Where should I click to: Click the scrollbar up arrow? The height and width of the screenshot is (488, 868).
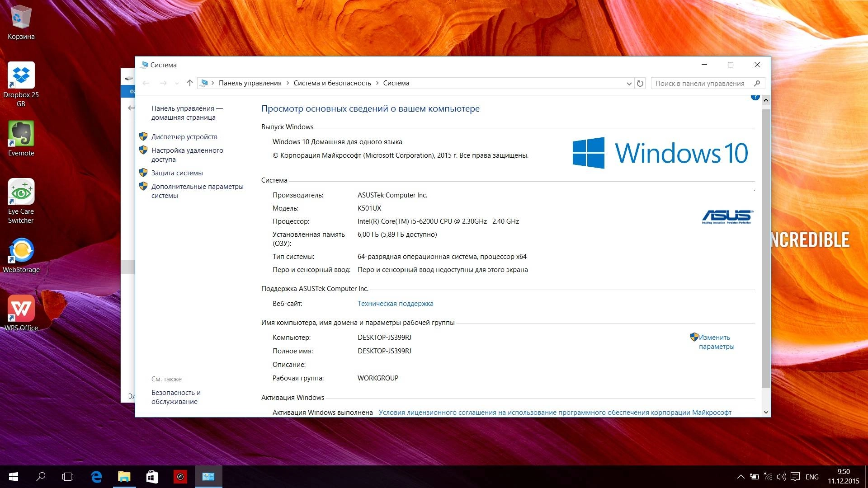pos(766,100)
